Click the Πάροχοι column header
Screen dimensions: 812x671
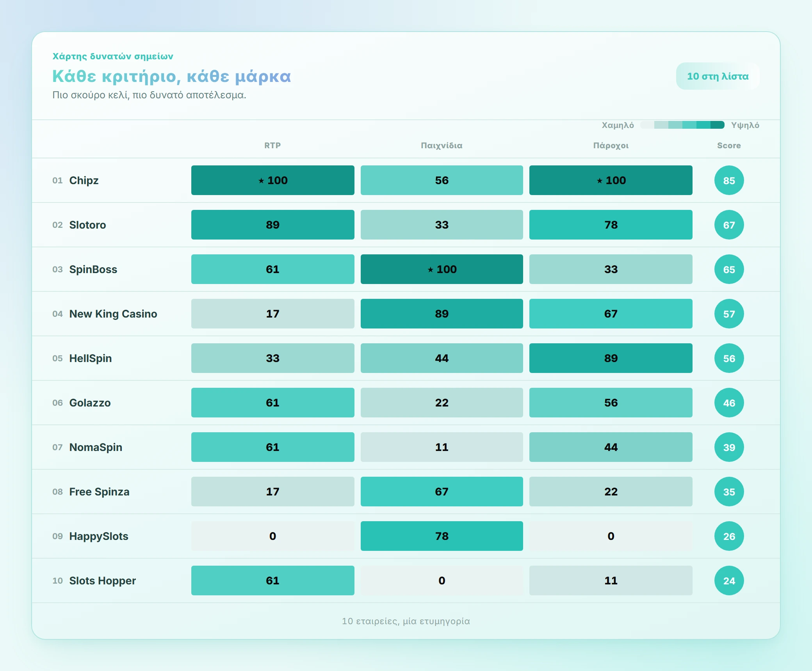click(x=611, y=146)
